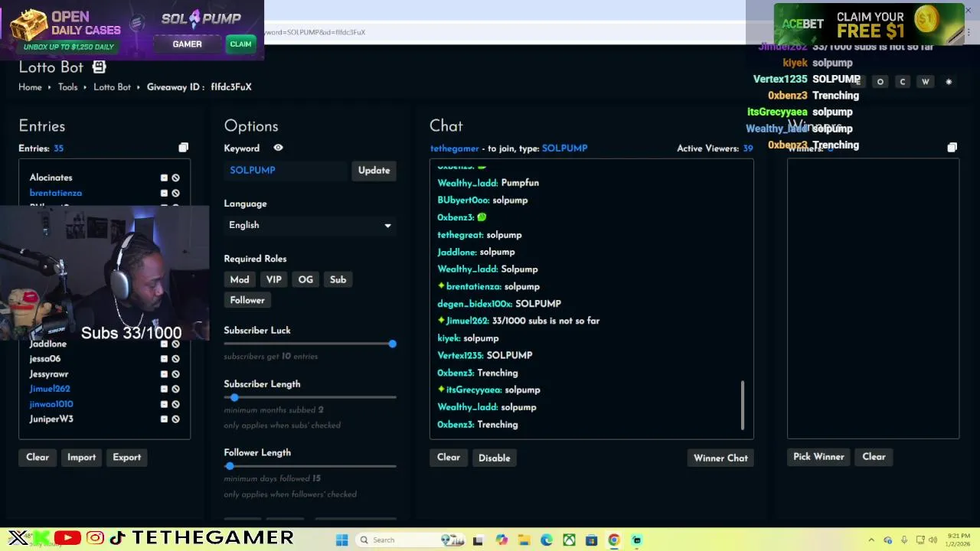The height and width of the screenshot is (551, 980).
Task: Import entries list
Action: [81, 457]
